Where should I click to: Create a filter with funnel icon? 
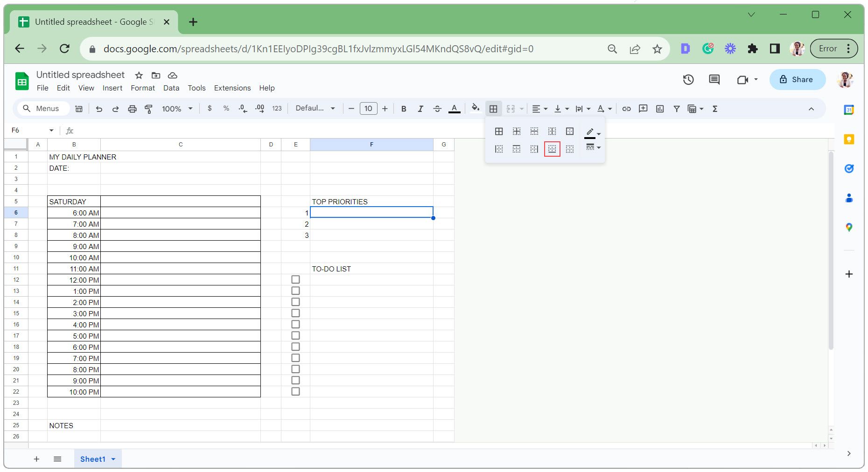point(676,109)
